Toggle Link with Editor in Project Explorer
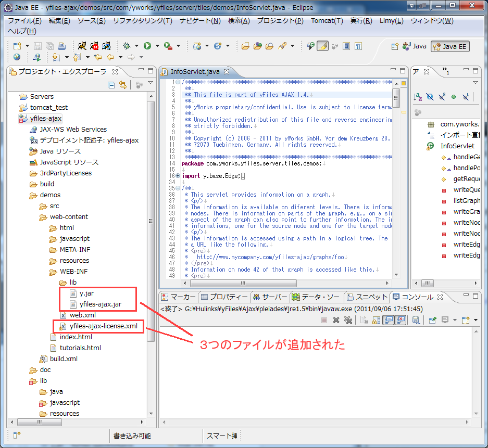 [x=123, y=85]
